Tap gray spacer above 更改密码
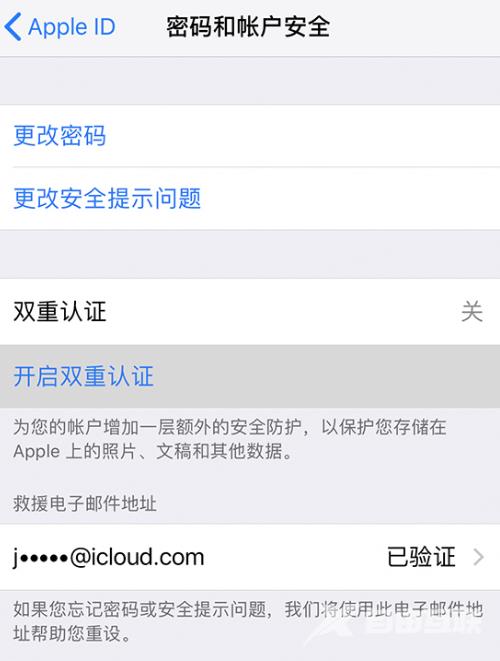The image size is (500, 661). [x=250, y=81]
